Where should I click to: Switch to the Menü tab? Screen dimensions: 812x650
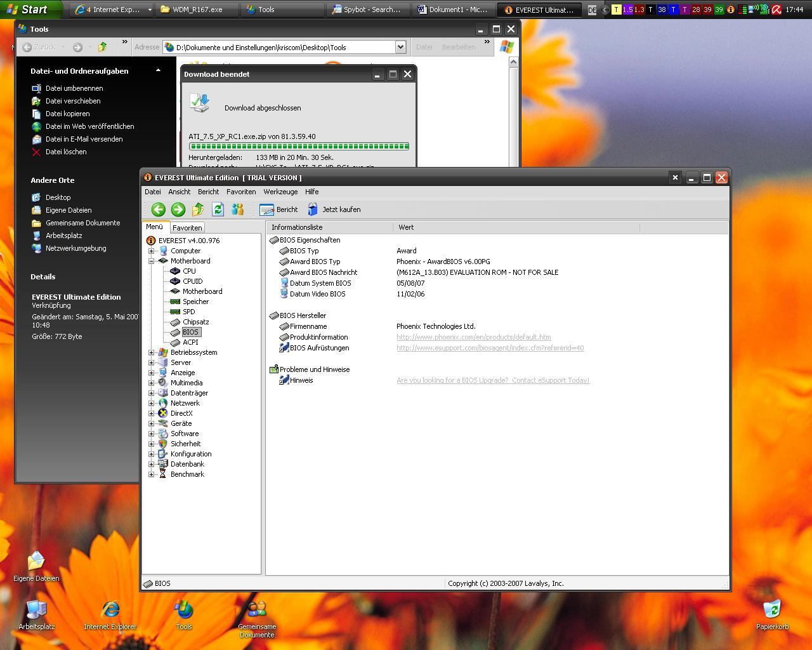pos(155,227)
